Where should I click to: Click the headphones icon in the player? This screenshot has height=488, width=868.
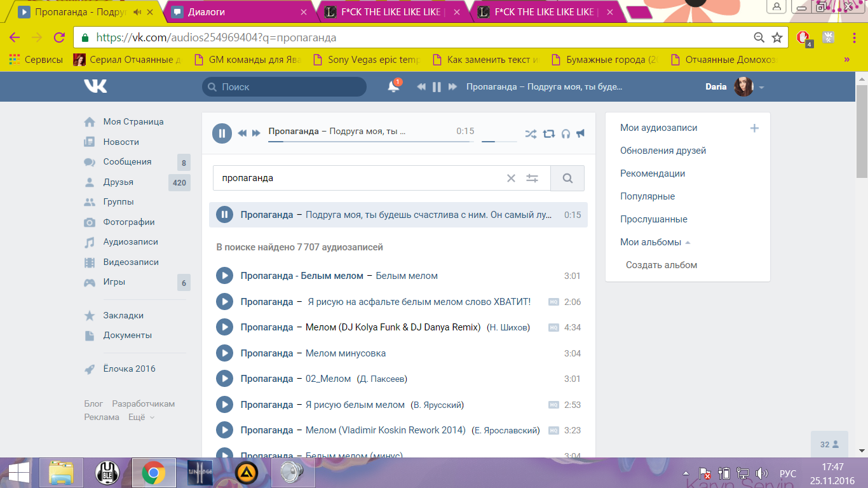566,133
